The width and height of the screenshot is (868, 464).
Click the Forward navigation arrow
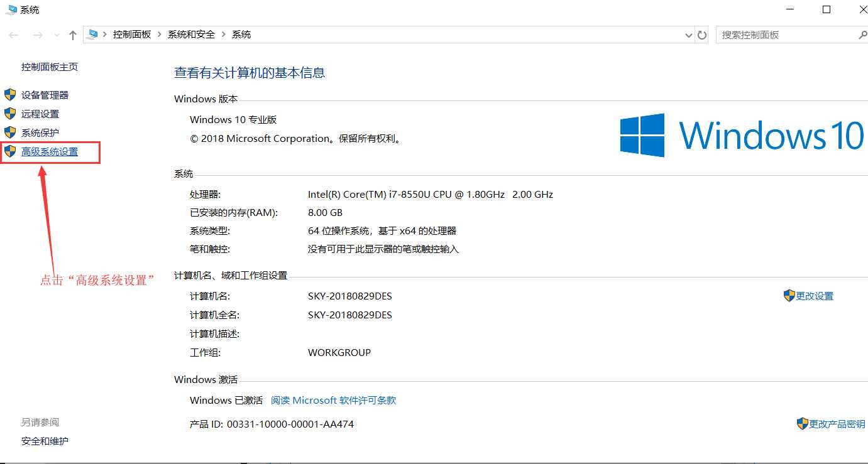(x=38, y=35)
